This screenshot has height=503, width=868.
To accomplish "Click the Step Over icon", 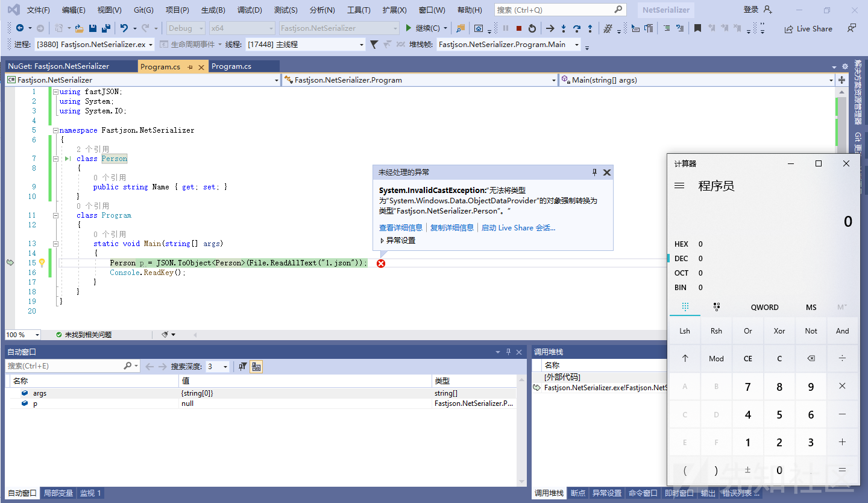I will (x=577, y=28).
